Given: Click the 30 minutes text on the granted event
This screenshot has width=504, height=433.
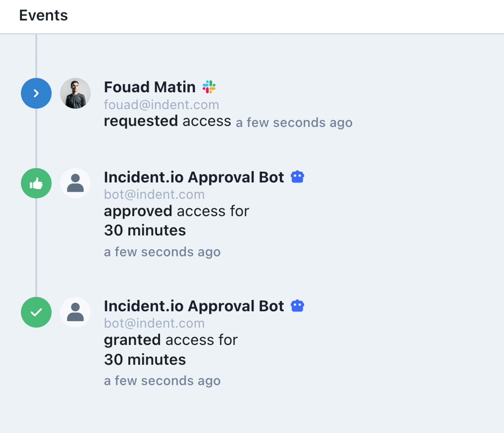Looking at the screenshot, I should tap(145, 359).
